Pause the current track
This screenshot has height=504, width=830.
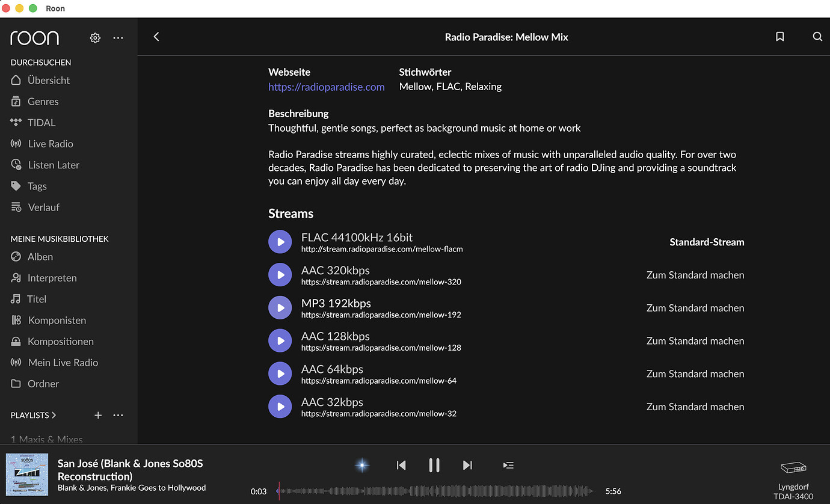pyautogui.click(x=434, y=465)
